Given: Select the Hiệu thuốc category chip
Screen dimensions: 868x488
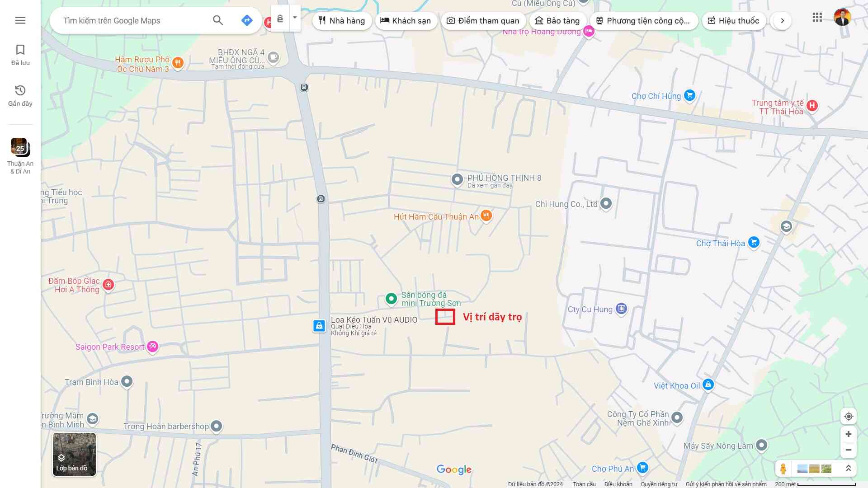Looking at the screenshot, I should [734, 21].
